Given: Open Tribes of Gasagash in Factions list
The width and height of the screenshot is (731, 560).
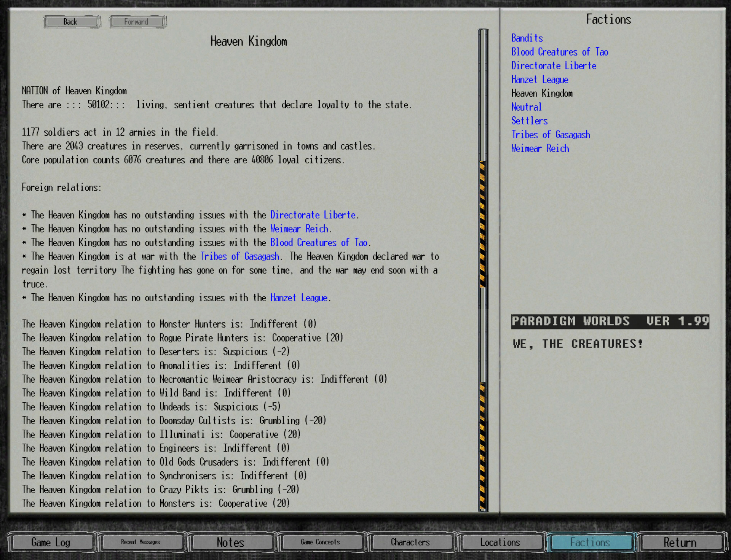Looking at the screenshot, I should pyautogui.click(x=551, y=135).
